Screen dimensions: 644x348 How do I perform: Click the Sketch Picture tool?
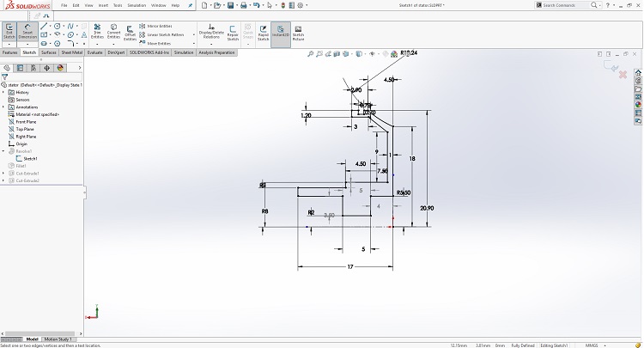click(298, 33)
